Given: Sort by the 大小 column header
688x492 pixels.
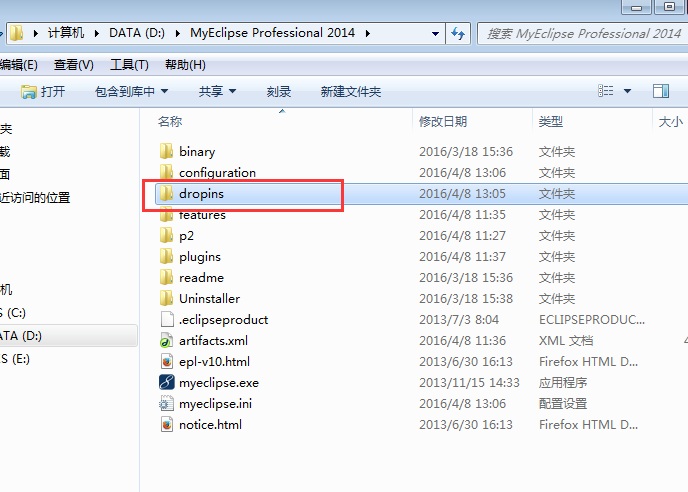Looking at the screenshot, I should point(671,121).
